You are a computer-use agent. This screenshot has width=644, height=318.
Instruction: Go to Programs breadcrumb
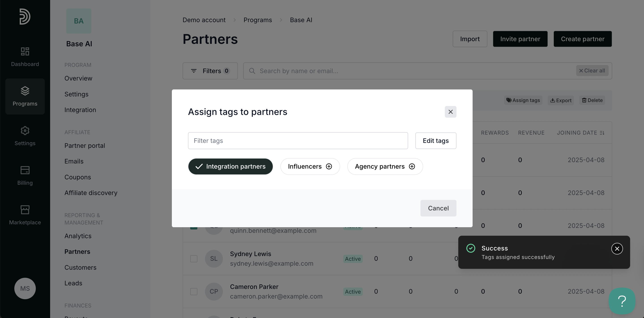click(258, 20)
